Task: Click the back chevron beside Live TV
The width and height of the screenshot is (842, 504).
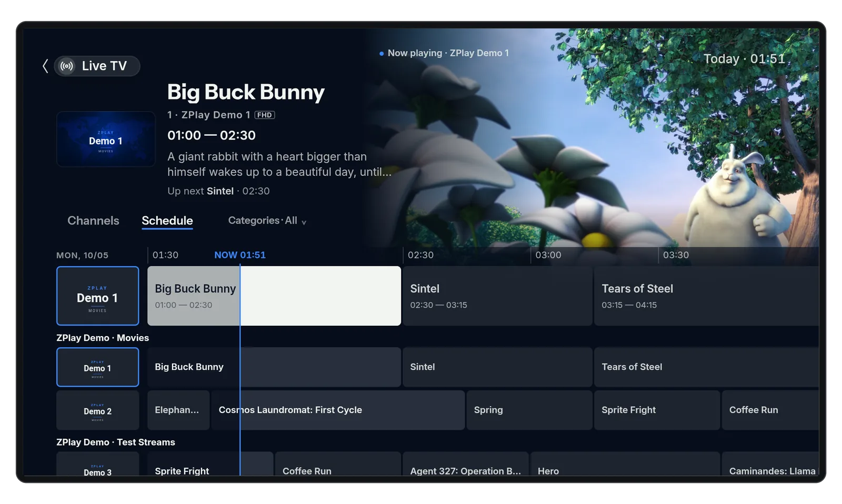Action: [x=45, y=66]
